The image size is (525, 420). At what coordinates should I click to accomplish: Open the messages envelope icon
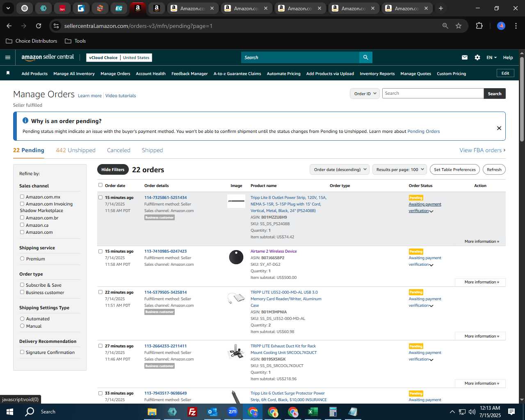[465, 57]
